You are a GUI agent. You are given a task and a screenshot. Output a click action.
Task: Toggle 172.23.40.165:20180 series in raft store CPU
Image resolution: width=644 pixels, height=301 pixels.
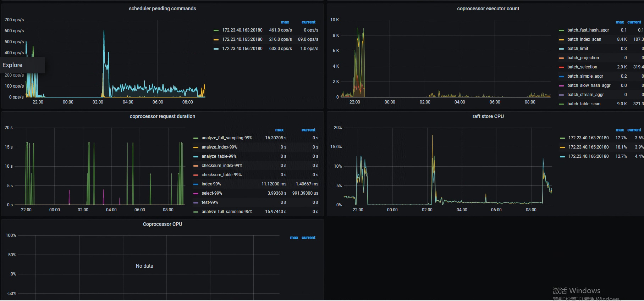click(588, 147)
